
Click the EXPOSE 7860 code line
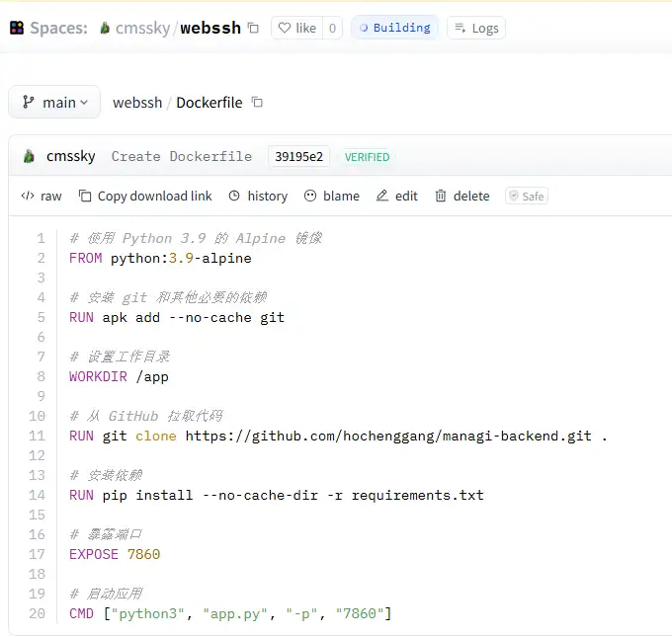click(x=115, y=554)
